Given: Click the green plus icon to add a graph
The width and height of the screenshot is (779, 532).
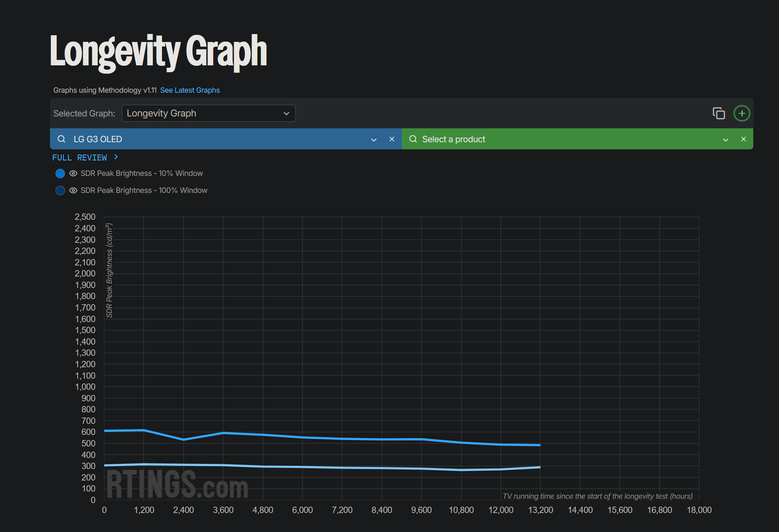Looking at the screenshot, I should tap(742, 113).
